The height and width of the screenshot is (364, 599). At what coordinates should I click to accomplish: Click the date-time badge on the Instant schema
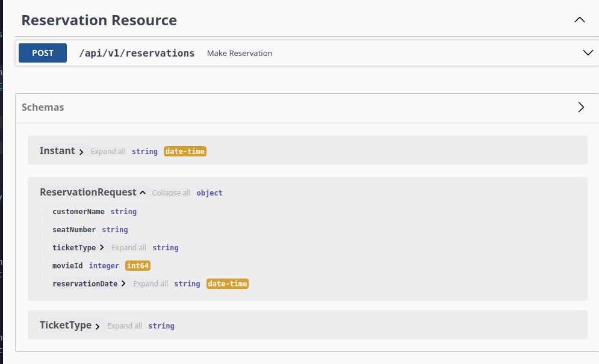pyautogui.click(x=185, y=151)
